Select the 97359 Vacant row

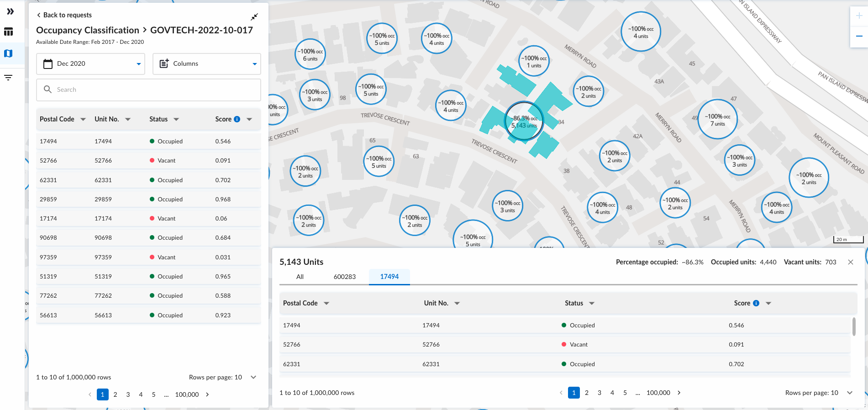click(148, 258)
